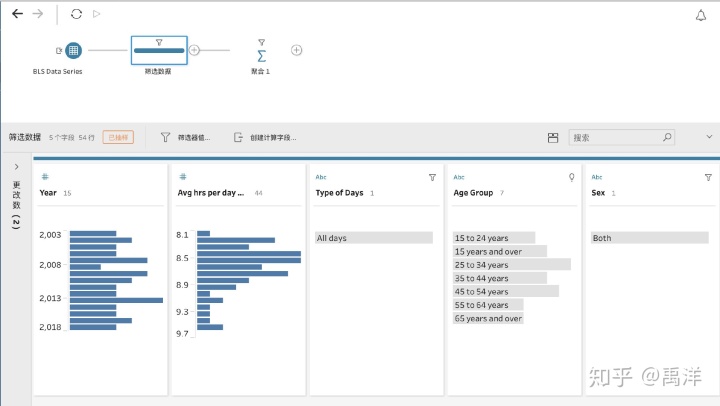Run the flow with play icon
This screenshot has height=406, width=720.
click(96, 14)
